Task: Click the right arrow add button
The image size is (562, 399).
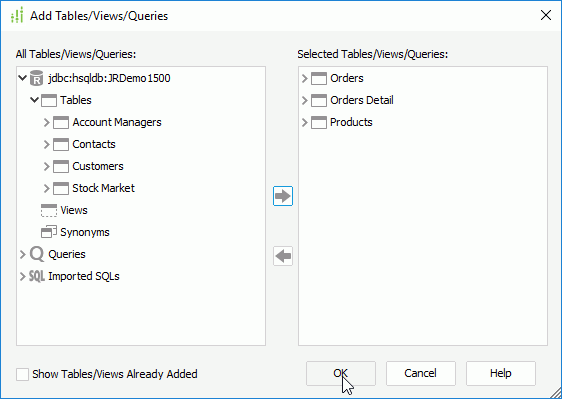Action: [283, 196]
